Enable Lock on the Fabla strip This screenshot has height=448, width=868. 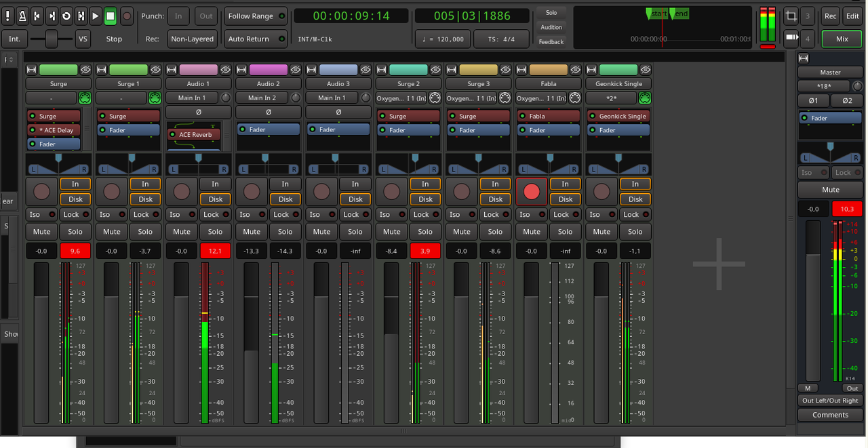pos(566,214)
